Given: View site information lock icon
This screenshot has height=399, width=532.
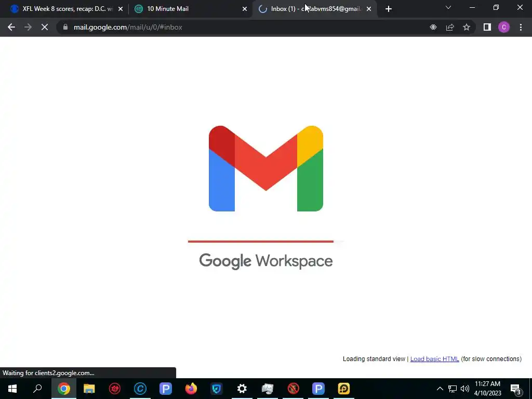Looking at the screenshot, I should click(65, 27).
